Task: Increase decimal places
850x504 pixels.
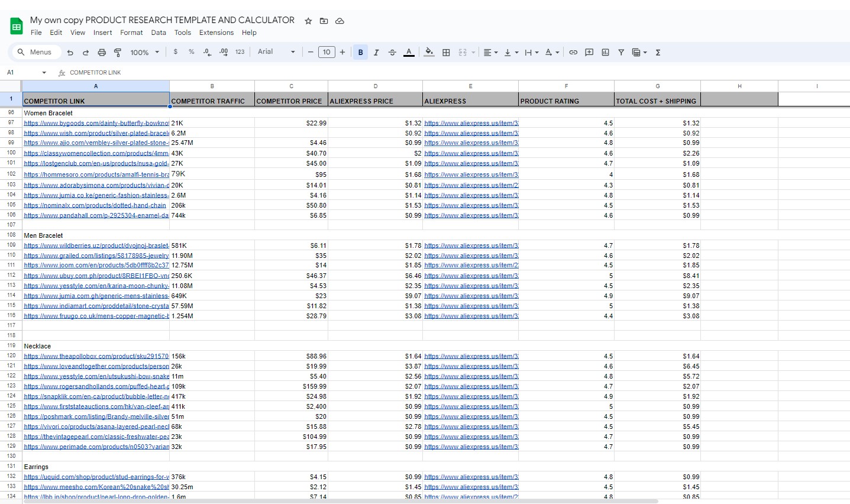Action: [x=224, y=52]
